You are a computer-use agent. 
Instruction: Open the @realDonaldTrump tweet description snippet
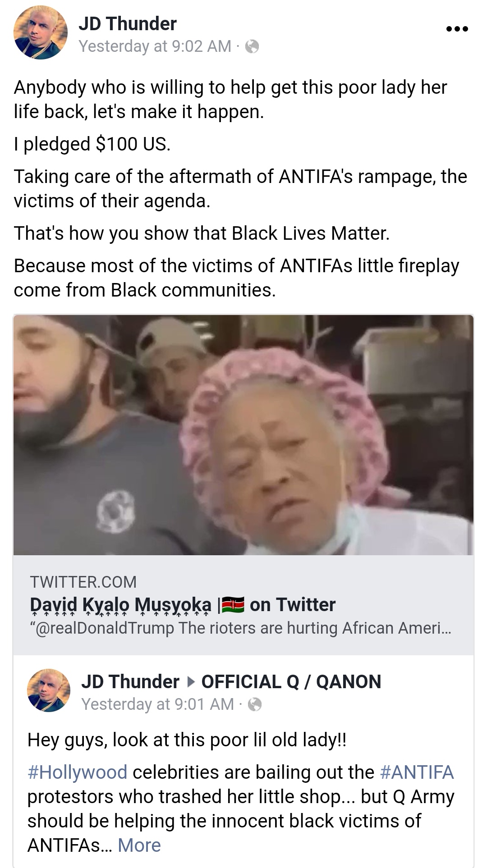pyautogui.click(x=240, y=628)
